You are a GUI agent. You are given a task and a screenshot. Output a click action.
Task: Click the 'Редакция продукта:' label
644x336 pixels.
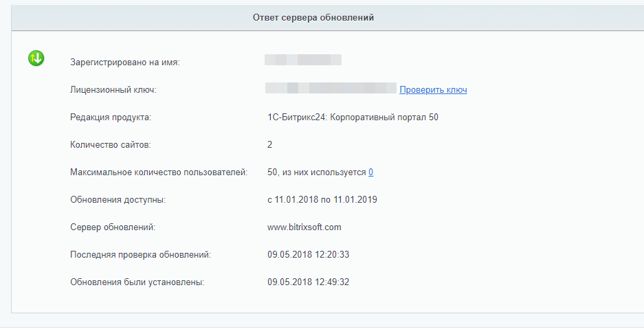tap(111, 117)
